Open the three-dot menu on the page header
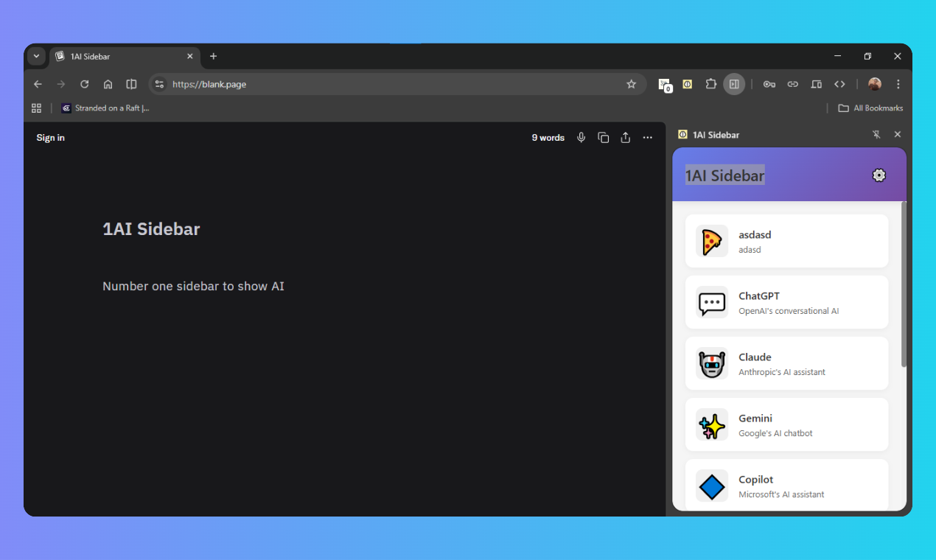The height and width of the screenshot is (560, 936). 647,138
